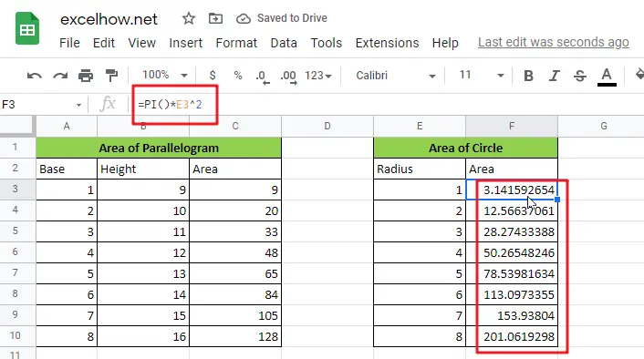The height and width of the screenshot is (359, 644).
Task: Redo the last action
Action: [60, 76]
